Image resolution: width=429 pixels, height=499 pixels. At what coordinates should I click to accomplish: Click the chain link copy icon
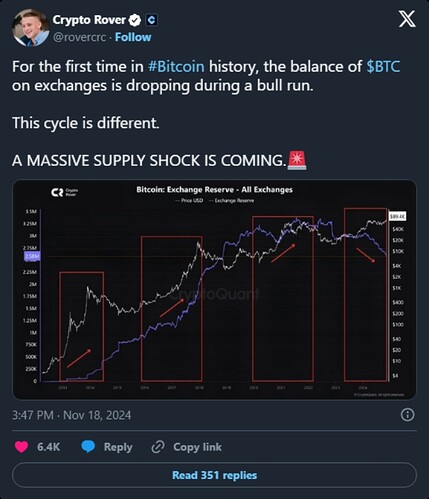(x=158, y=447)
